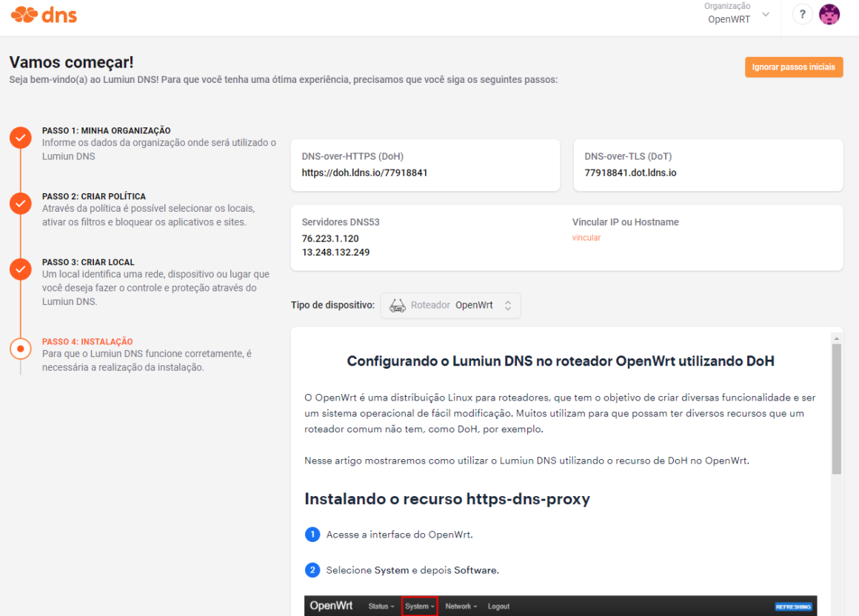Viewport: 859px width, 616px height.
Task: Open the Roteador OpenWrt device type selector
Action: (x=450, y=305)
